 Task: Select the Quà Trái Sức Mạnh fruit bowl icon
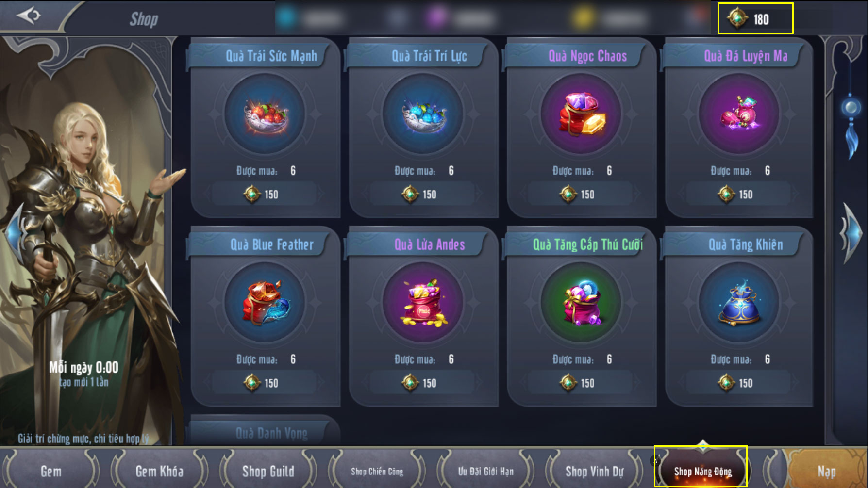pyautogui.click(x=265, y=114)
